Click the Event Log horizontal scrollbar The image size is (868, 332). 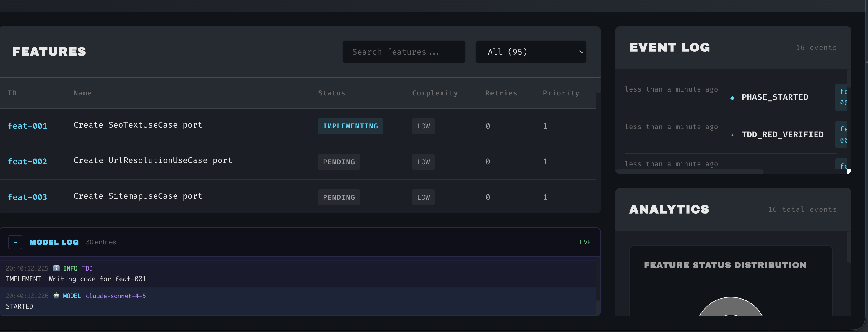689,171
